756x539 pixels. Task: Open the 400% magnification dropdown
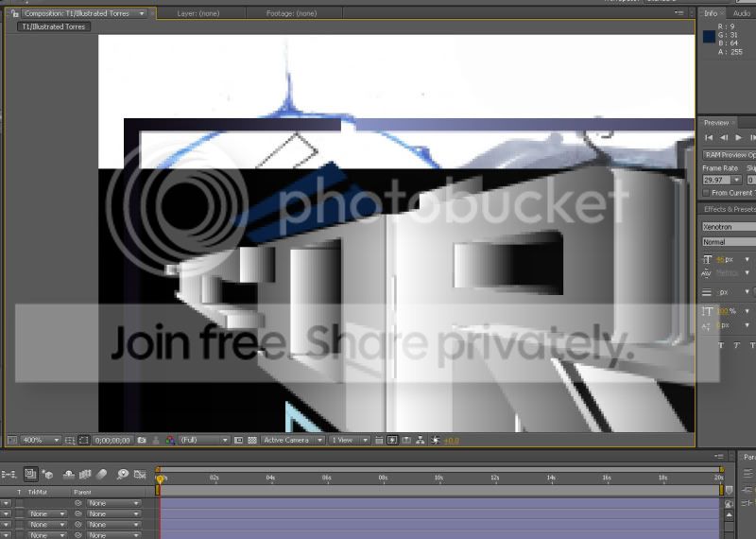pos(41,440)
